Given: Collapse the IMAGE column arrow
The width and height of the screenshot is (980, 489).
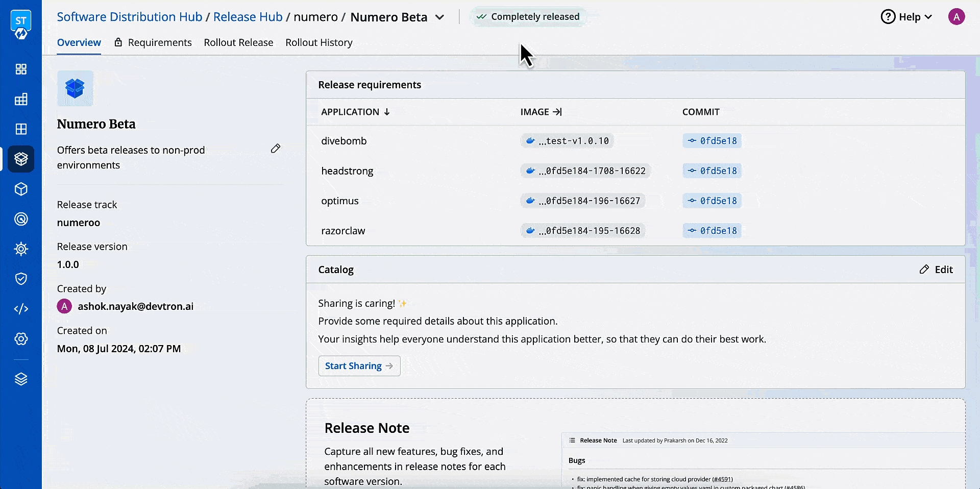Looking at the screenshot, I should [557, 112].
